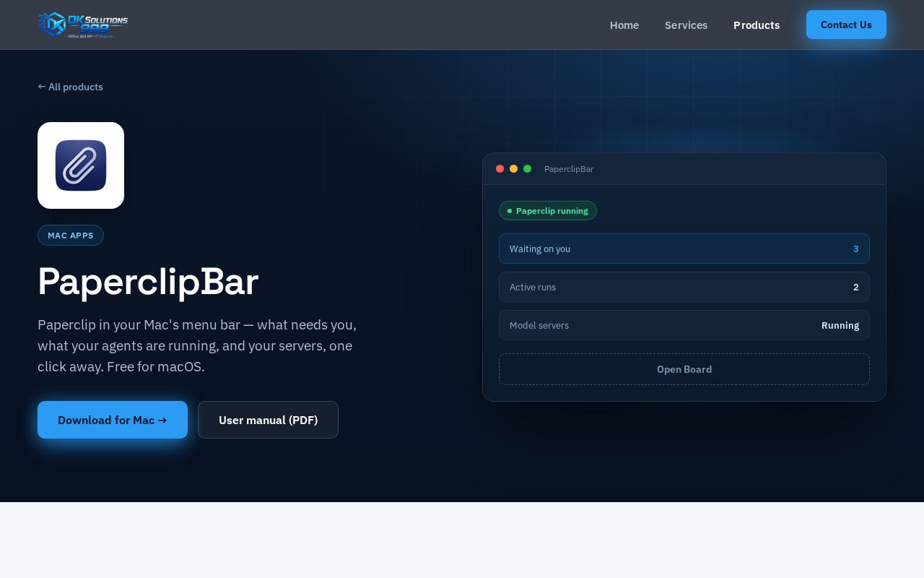Click the Contact Us button

[846, 25]
